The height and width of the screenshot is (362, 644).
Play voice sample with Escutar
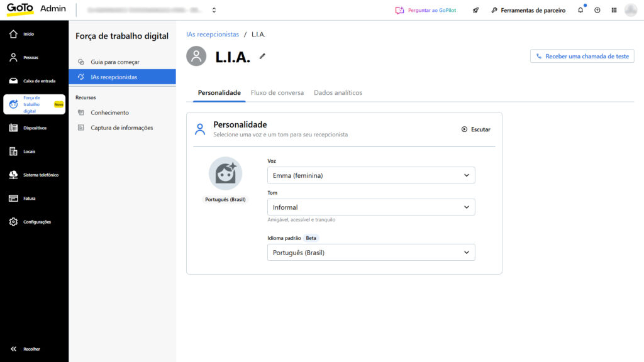475,129
